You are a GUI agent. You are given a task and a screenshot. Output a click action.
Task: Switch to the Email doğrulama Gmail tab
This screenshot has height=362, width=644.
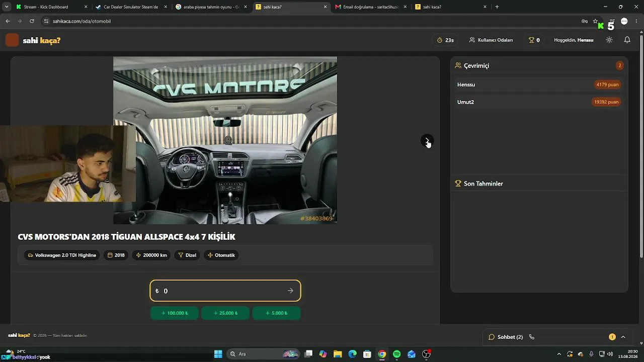(x=370, y=7)
